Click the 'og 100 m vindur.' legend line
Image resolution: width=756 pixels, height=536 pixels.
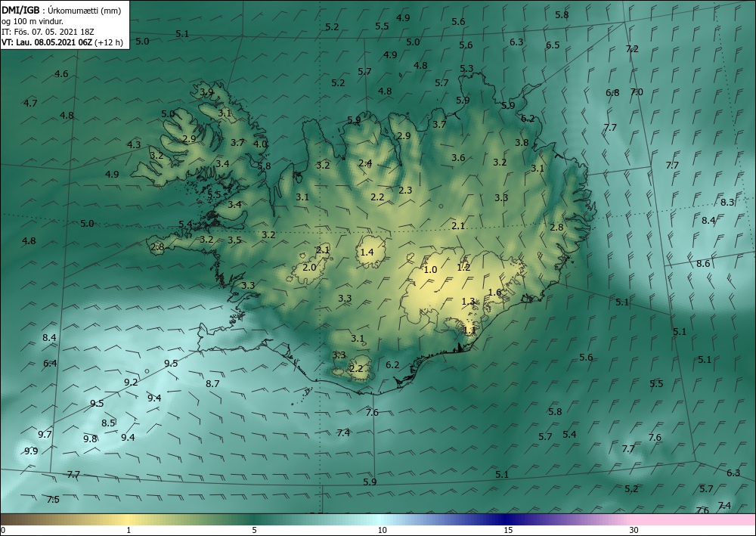coord(33,21)
